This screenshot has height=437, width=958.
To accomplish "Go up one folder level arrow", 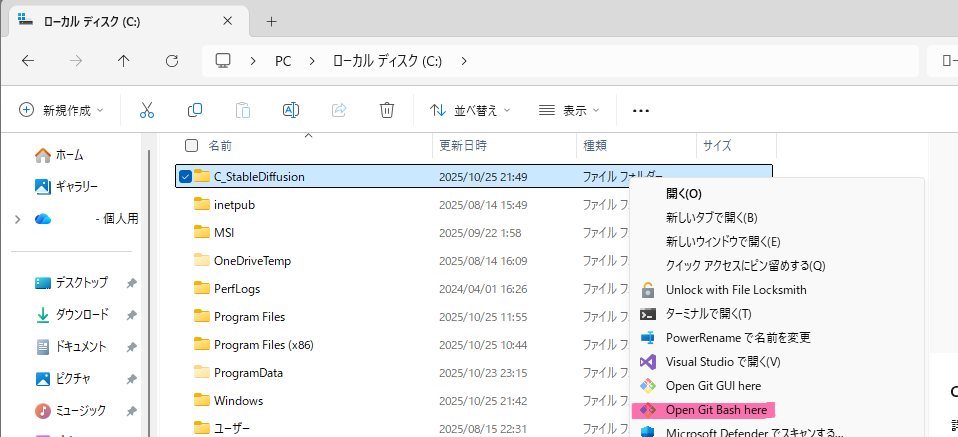I will pos(123,61).
